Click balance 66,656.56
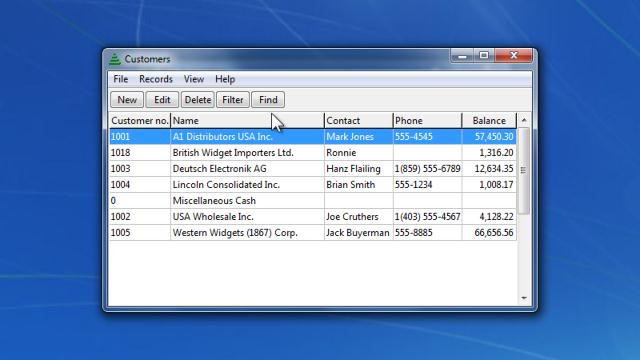The image size is (640, 360). tap(489, 233)
